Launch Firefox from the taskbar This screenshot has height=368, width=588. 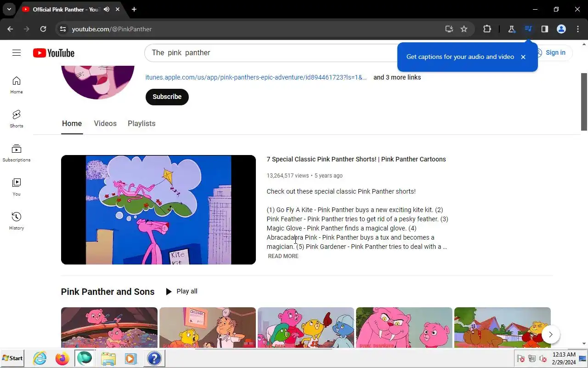(x=62, y=358)
